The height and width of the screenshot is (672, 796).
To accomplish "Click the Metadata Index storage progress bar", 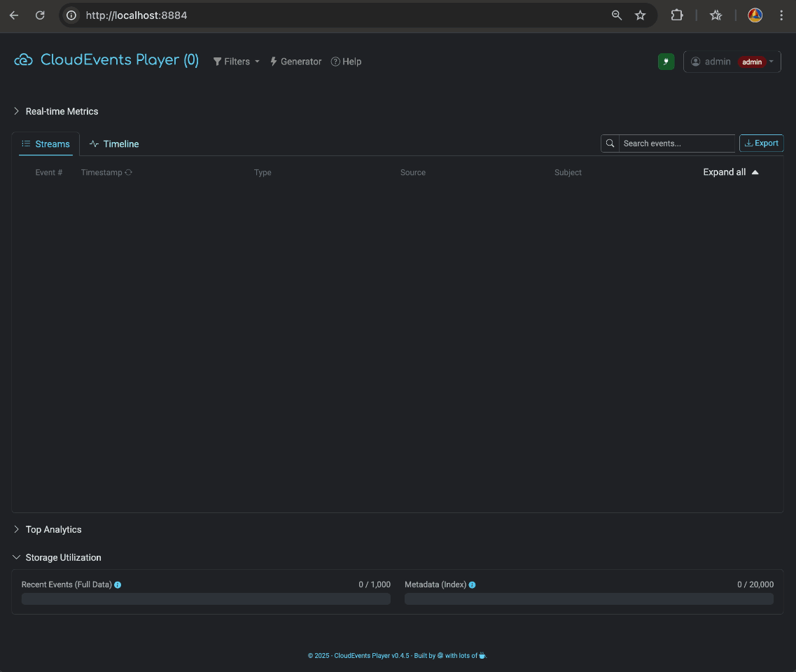I will (x=589, y=598).
